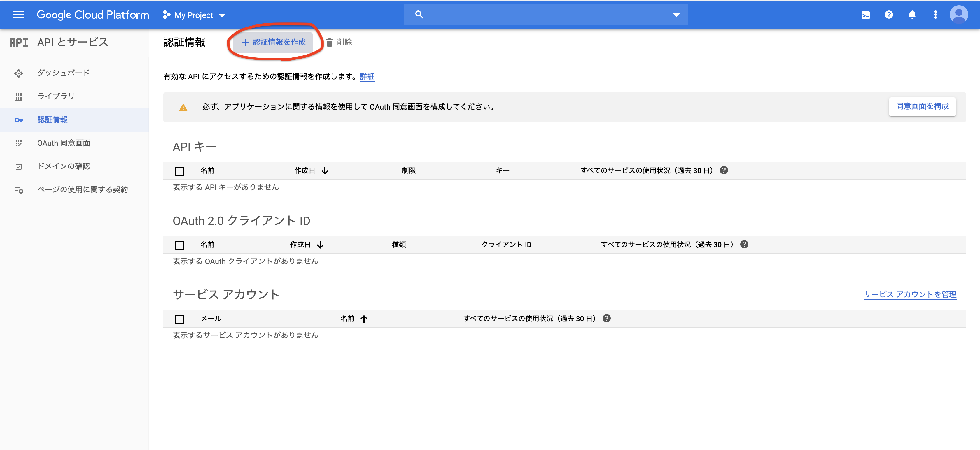Click the page usage agreements icon

(x=19, y=190)
